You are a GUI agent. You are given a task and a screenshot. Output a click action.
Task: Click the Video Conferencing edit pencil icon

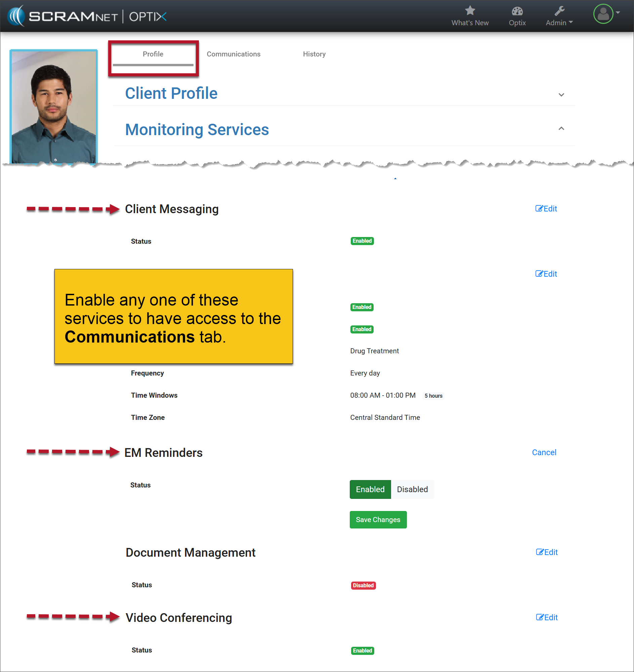click(x=540, y=618)
